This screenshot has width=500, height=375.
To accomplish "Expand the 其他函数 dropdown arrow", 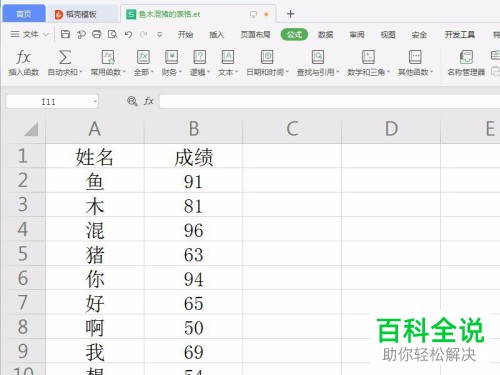I will 431,72.
